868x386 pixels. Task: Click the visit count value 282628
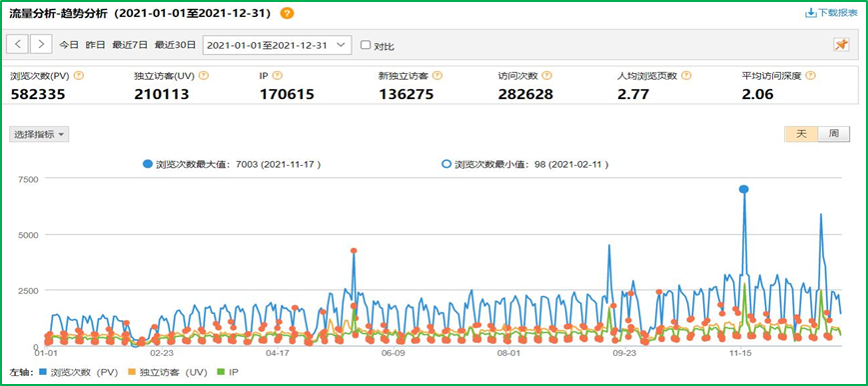[x=525, y=94]
